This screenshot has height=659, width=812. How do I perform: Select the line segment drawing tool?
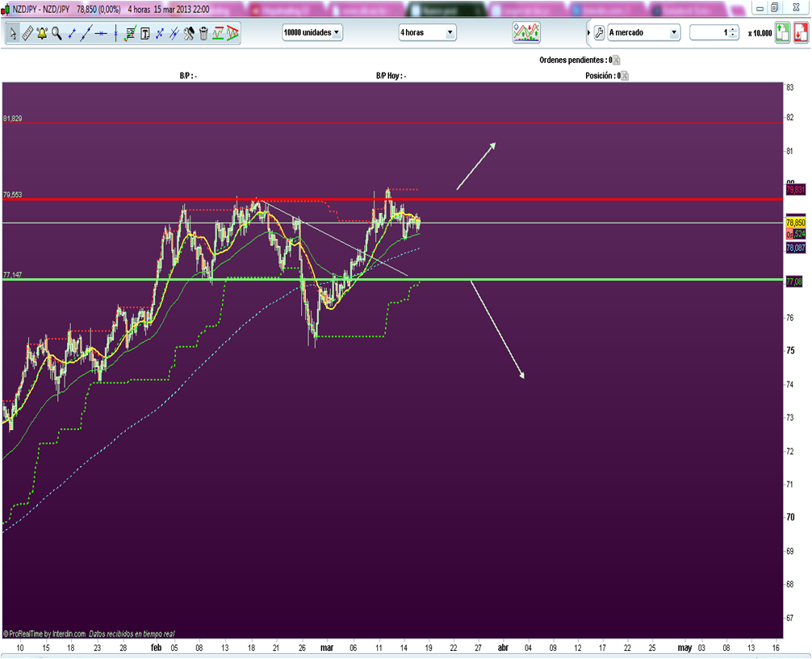pos(72,33)
